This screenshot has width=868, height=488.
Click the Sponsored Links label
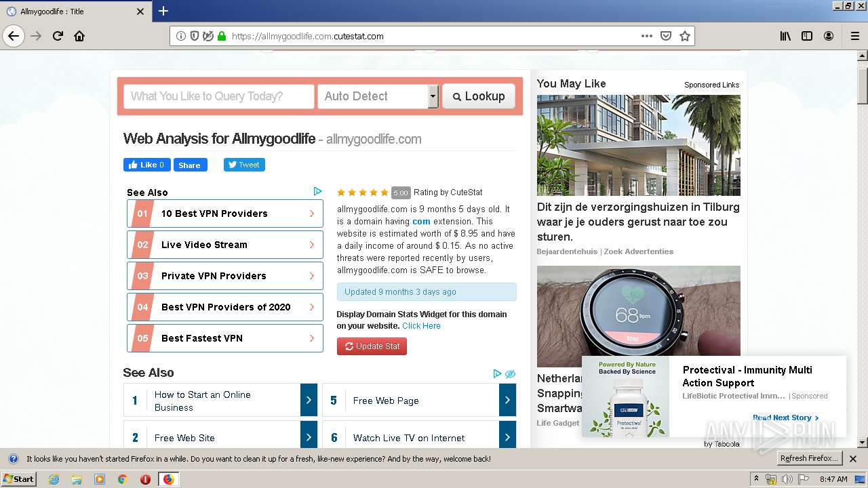[x=711, y=85]
